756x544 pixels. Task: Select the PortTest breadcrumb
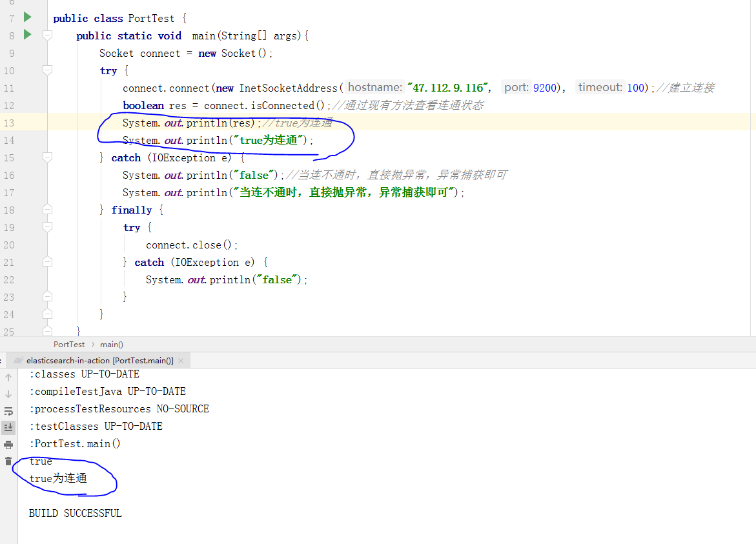click(x=69, y=345)
